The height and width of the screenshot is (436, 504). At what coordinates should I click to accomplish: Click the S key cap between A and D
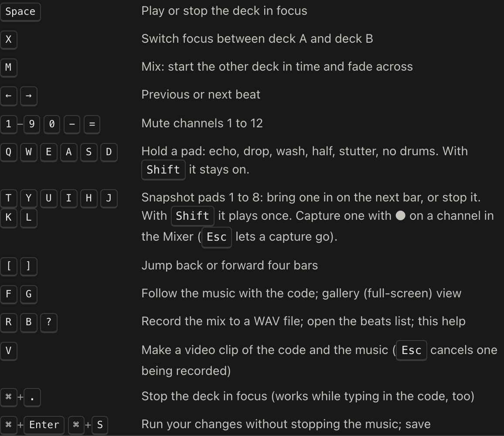89,153
